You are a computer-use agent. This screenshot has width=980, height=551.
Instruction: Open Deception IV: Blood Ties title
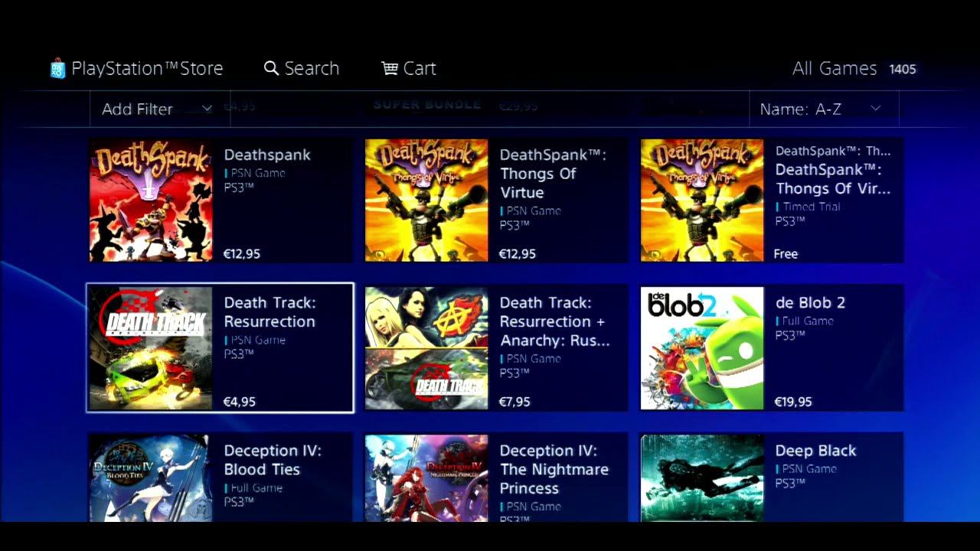273,460
